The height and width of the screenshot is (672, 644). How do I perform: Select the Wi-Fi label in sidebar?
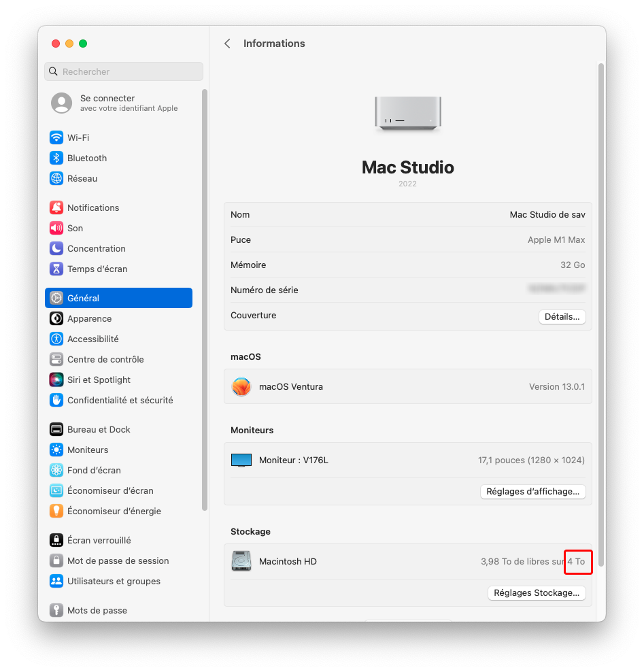(78, 137)
